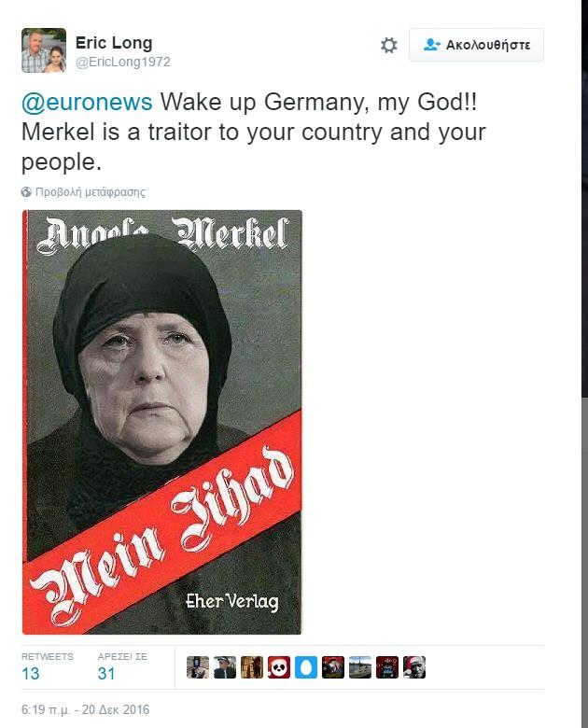
Task: Open the default egg avatar liker profile
Action: pos(306,667)
